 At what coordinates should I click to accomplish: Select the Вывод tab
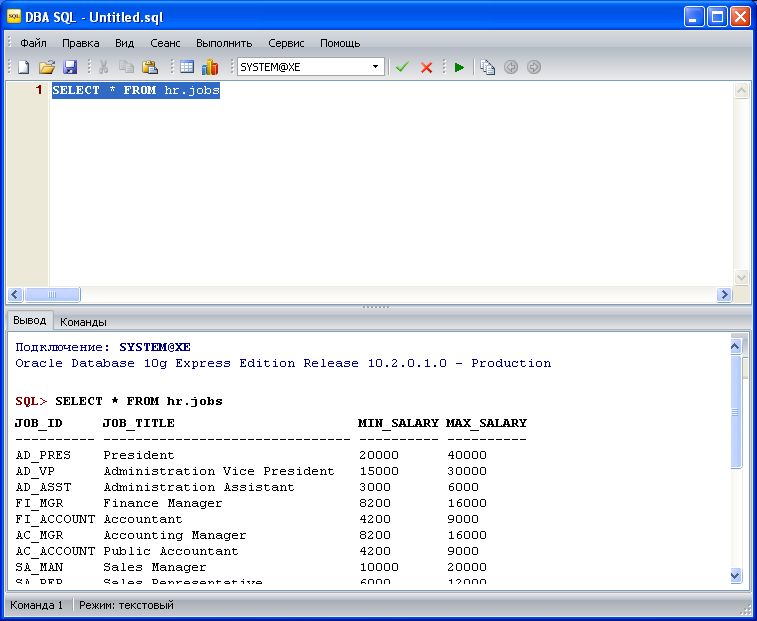click(x=29, y=321)
